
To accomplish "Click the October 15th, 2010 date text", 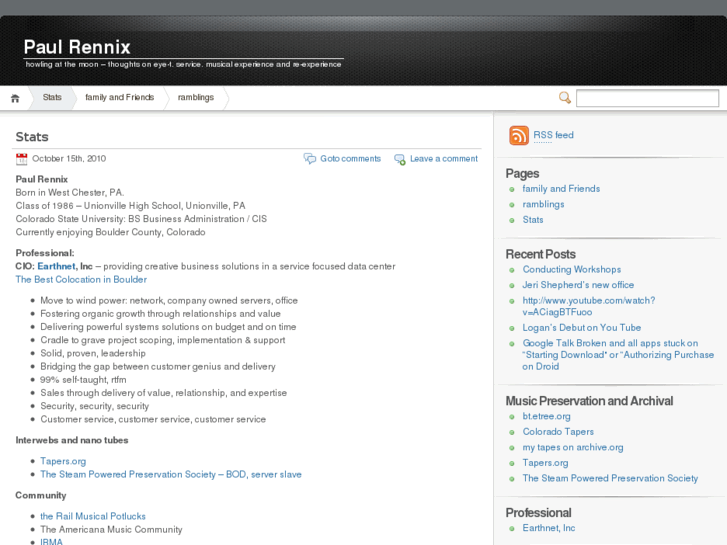I will click(69, 159).
